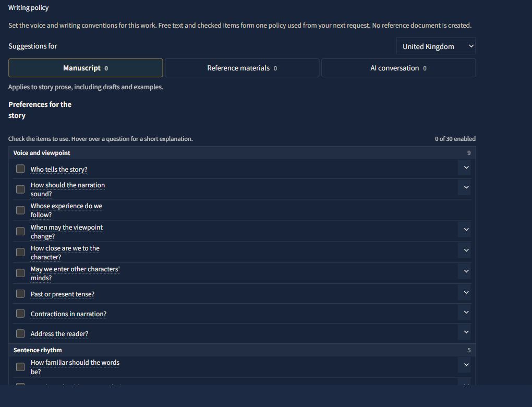Click "When may the viewpoint change?" label
This screenshot has width=532, height=407.
click(x=67, y=232)
